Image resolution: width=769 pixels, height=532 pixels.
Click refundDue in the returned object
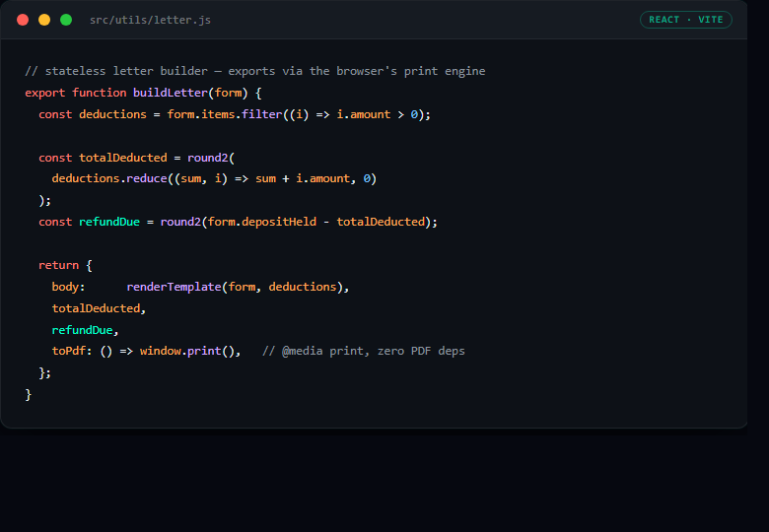83,330
